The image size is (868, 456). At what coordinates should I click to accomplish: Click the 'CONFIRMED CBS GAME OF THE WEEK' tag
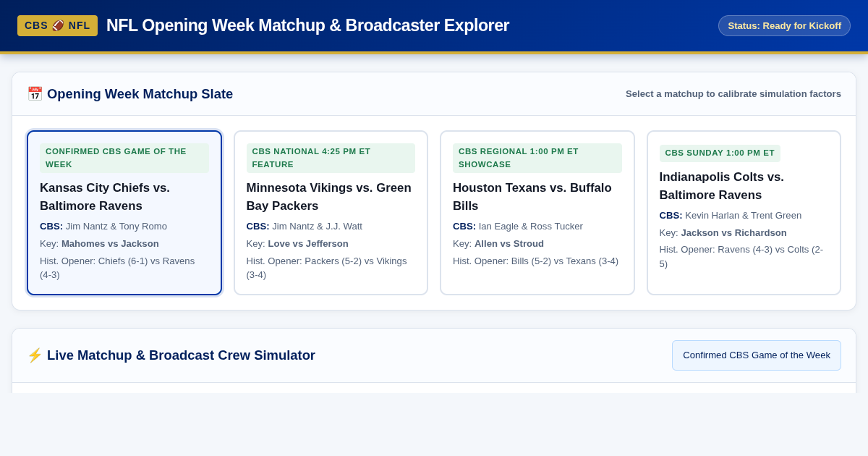point(124,158)
